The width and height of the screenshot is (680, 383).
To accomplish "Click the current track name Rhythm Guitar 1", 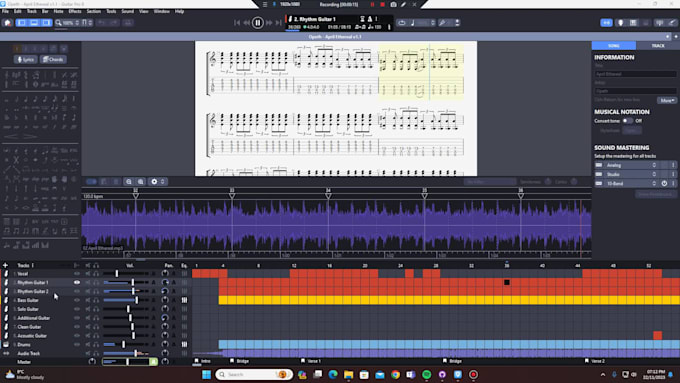I will pyautogui.click(x=315, y=19).
